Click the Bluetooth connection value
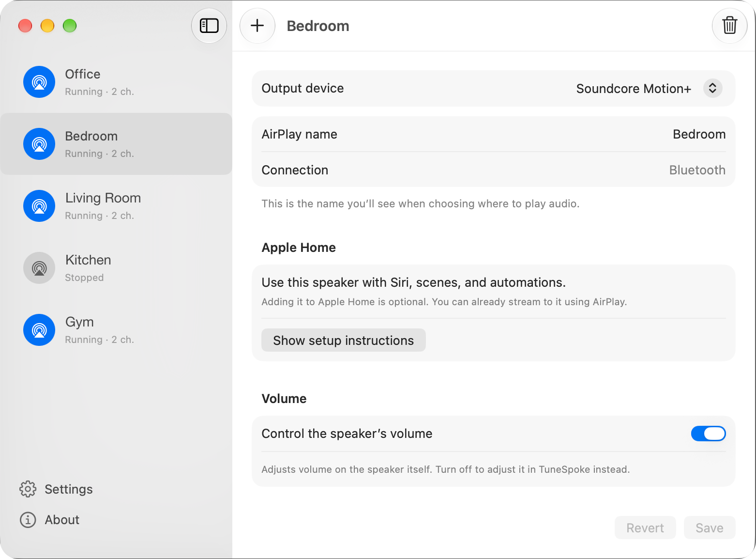 pyautogui.click(x=697, y=170)
